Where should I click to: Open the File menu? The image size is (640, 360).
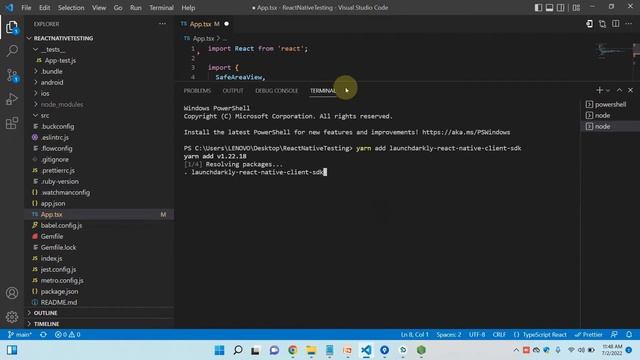coord(26,7)
